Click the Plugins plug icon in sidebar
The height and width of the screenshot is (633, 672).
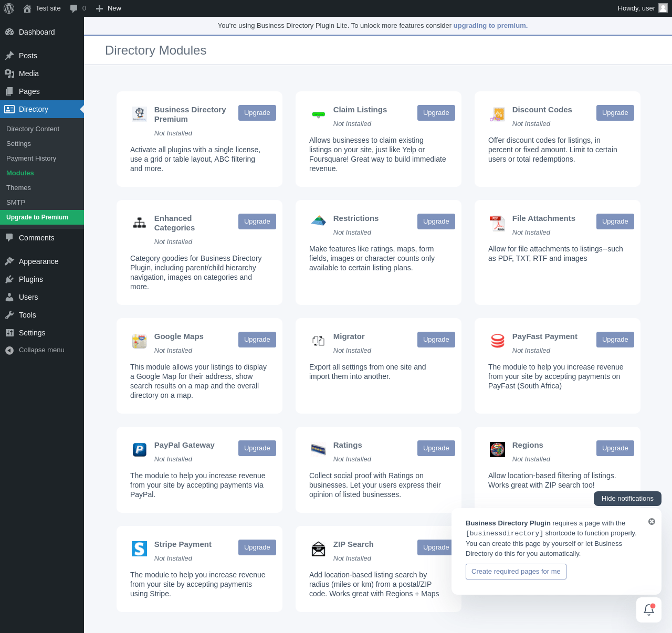pyautogui.click(x=9, y=279)
